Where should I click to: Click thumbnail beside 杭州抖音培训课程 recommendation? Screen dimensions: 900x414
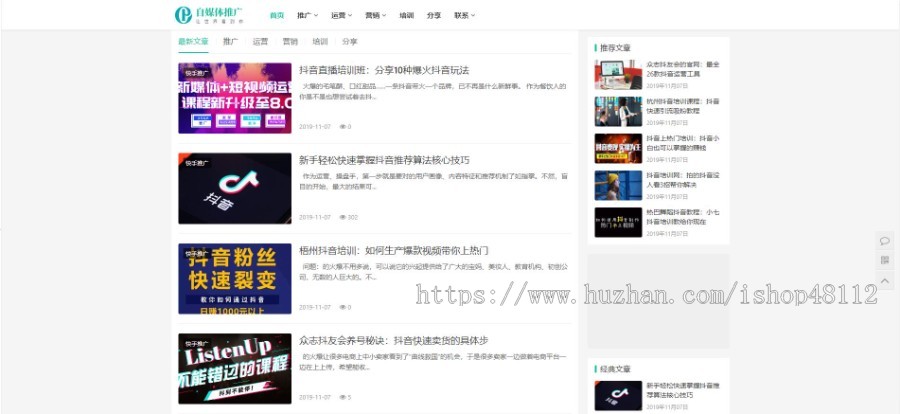click(x=618, y=111)
